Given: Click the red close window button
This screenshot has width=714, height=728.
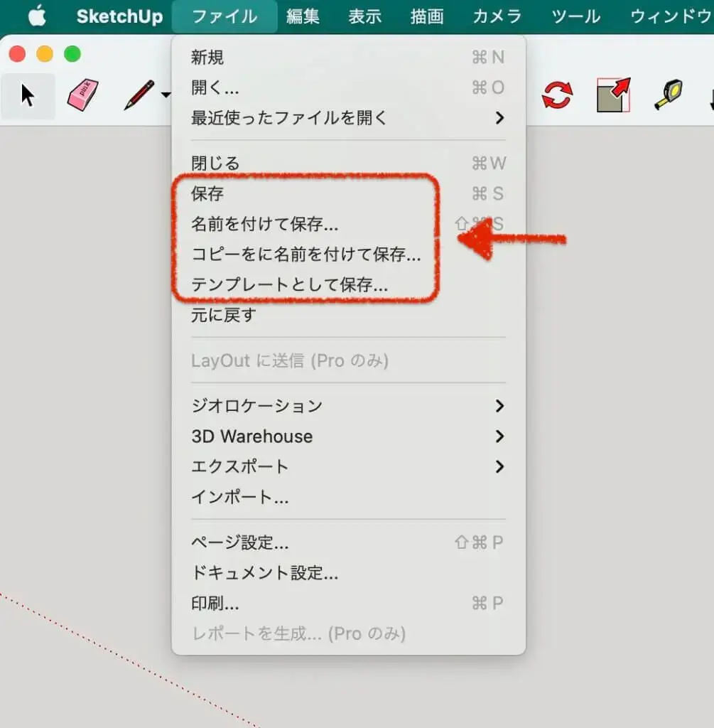Looking at the screenshot, I should (17, 54).
